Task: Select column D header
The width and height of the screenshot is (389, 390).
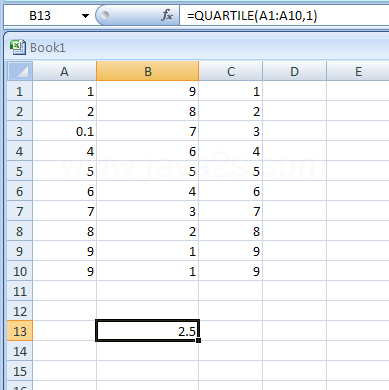Action: tap(294, 71)
